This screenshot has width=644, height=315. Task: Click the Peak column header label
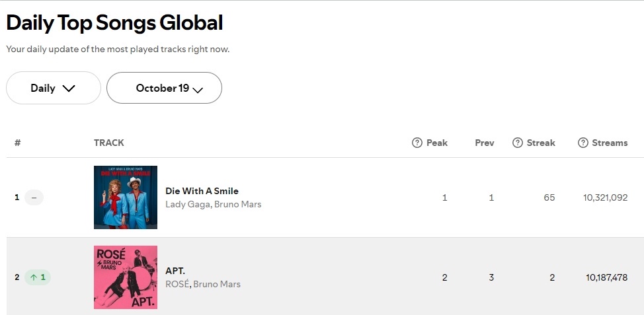pos(437,143)
